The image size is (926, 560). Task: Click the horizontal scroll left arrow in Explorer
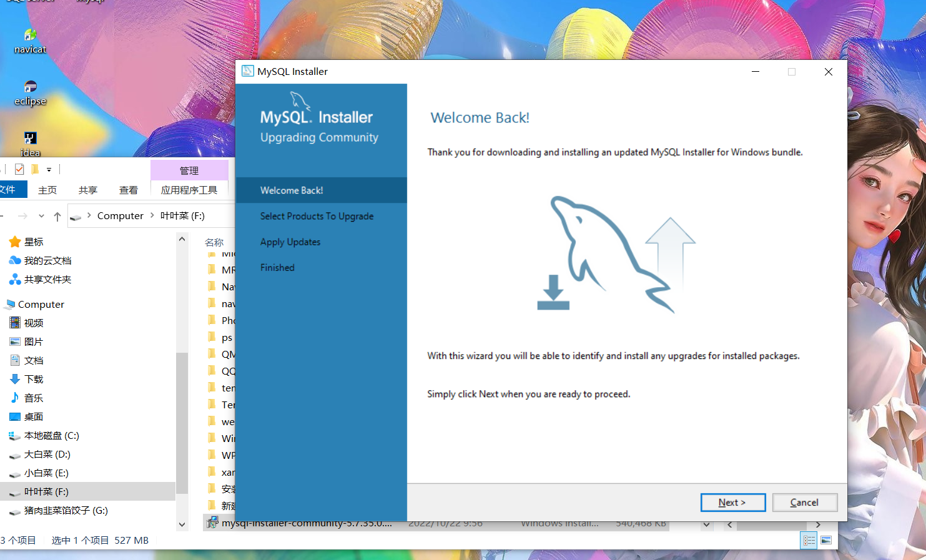[x=730, y=524]
